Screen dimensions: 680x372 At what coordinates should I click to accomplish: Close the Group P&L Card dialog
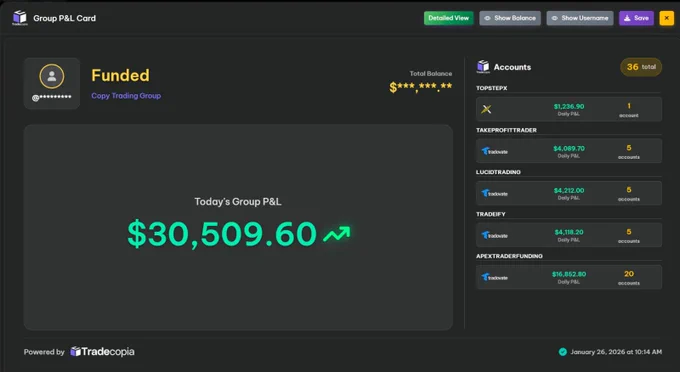point(667,18)
